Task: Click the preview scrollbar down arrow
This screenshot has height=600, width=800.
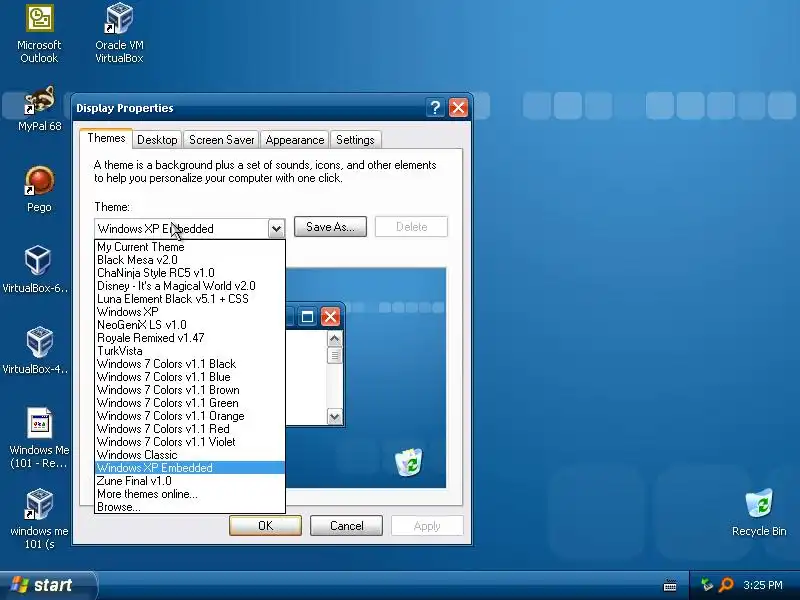Action: point(335,417)
